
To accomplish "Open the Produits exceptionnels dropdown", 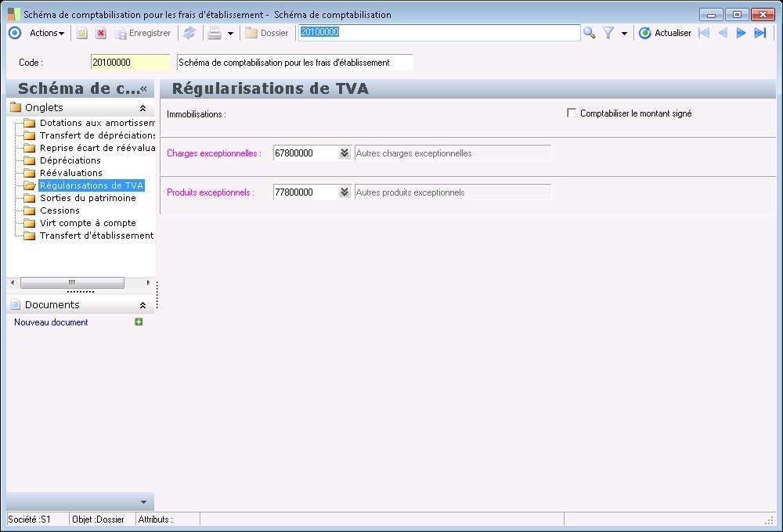I will pyautogui.click(x=345, y=192).
